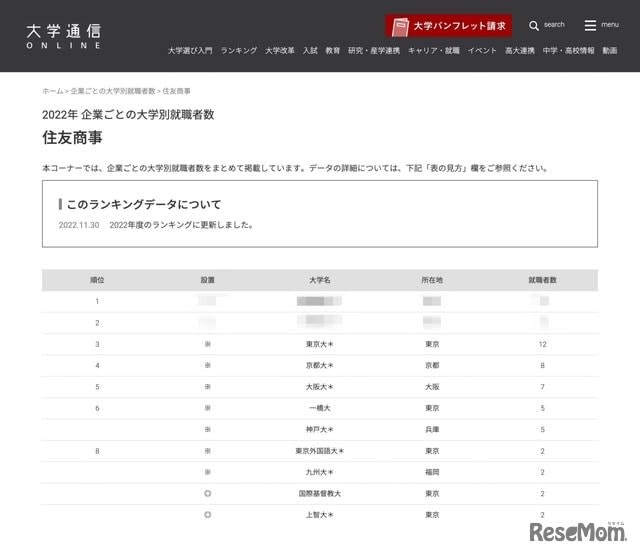
Task: Click the 大阪 location cell
Action: pos(432,387)
